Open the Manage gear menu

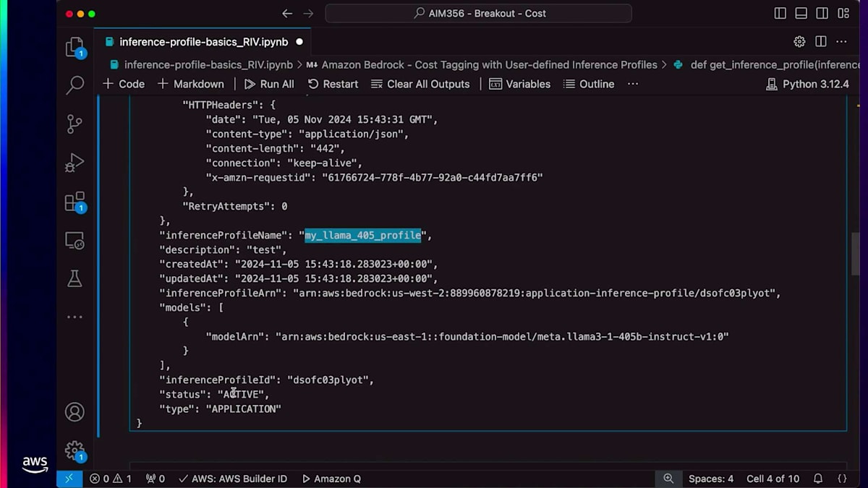[75, 450]
